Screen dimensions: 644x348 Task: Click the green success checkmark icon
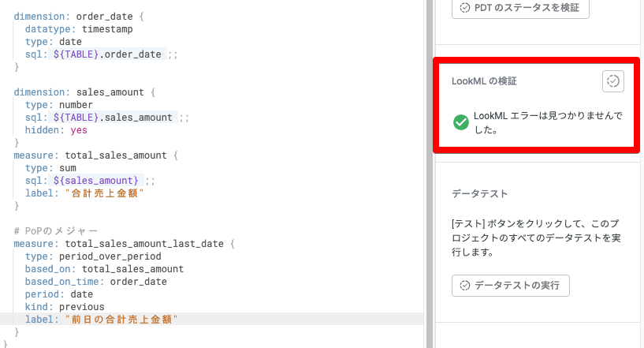(461, 122)
